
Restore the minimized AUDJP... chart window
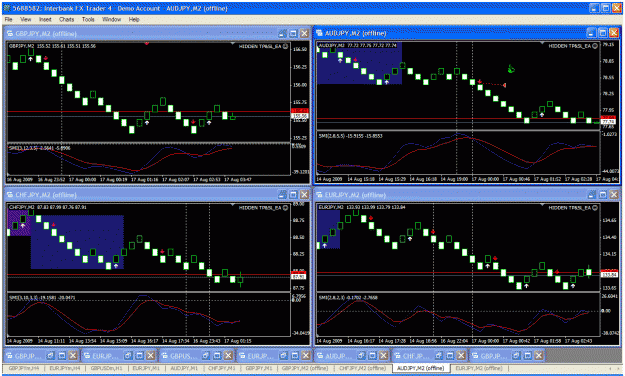coord(361,355)
